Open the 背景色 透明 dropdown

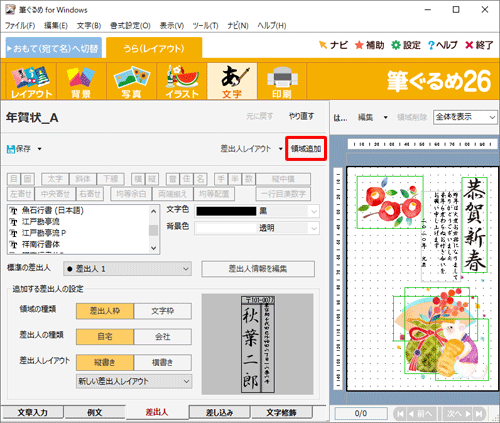pyautogui.click(x=314, y=228)
